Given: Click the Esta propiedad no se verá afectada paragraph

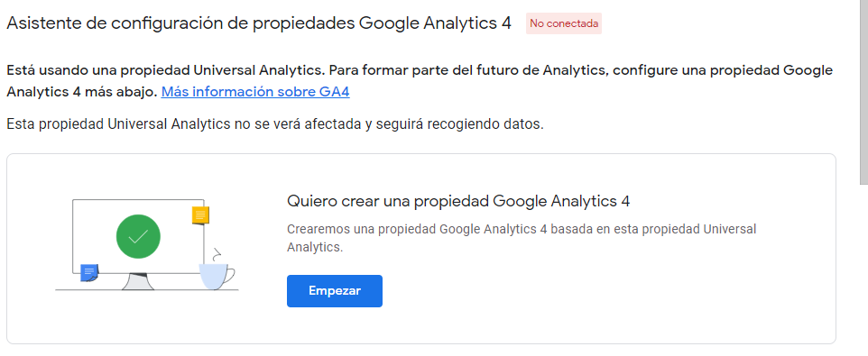Looking at the screenshot, I should (275, 123).
